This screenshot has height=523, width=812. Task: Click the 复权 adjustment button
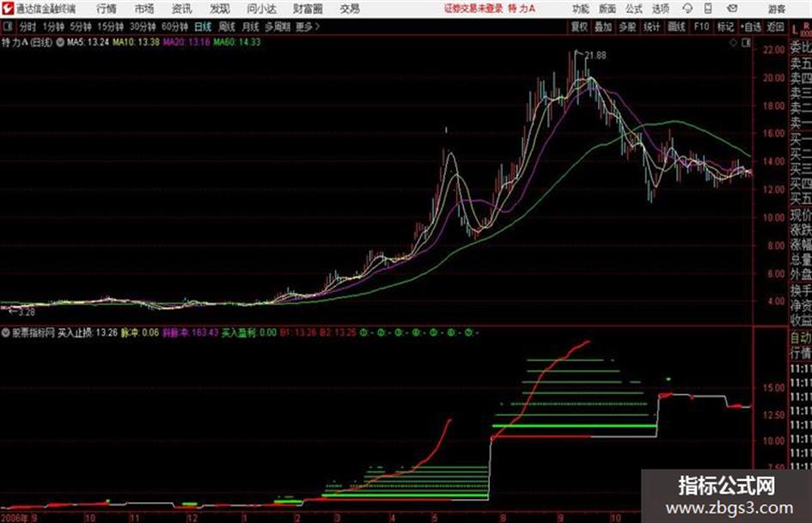(x=579, y=27)
